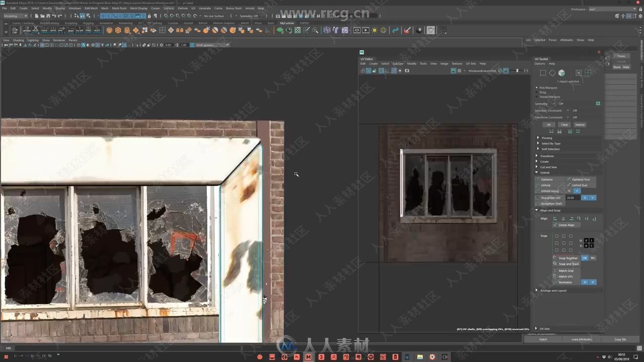Check the center Snap position checkbox
644x362 pixels.
[563, 243]
